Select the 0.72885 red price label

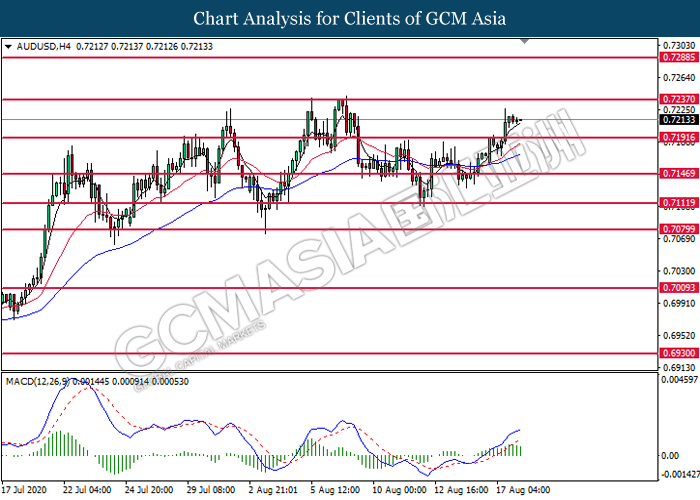(x=679, y=57)
